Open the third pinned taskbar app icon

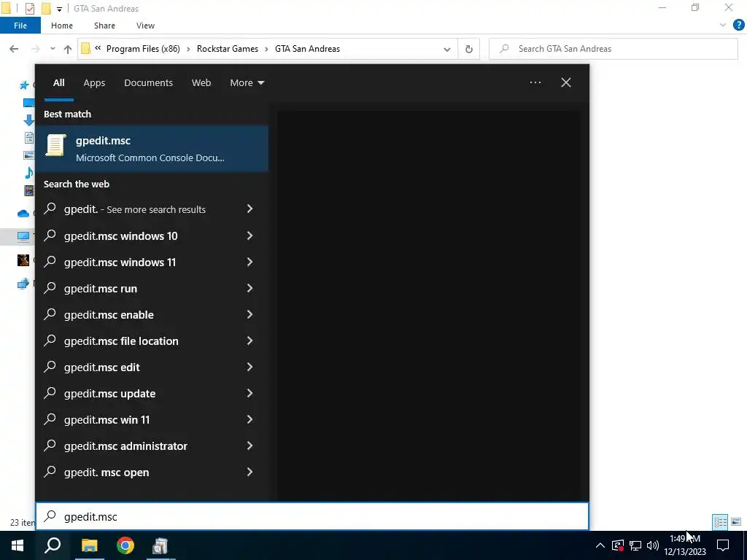pyautogui.click(x=160, y=545)
